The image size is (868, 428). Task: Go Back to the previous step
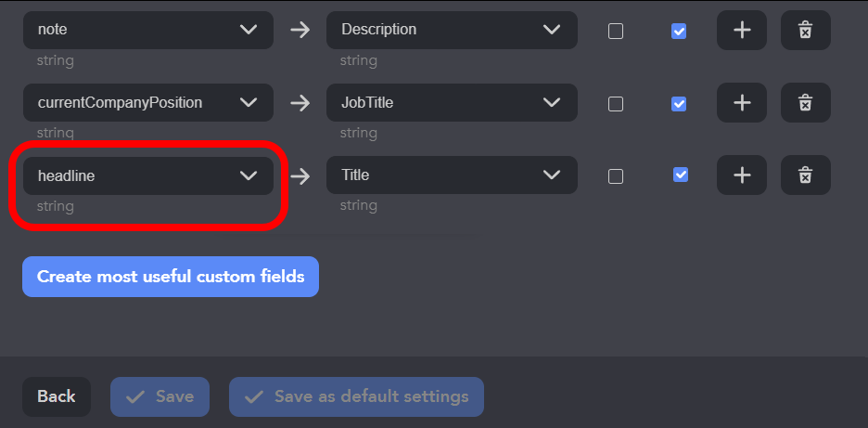pos(57,396)
